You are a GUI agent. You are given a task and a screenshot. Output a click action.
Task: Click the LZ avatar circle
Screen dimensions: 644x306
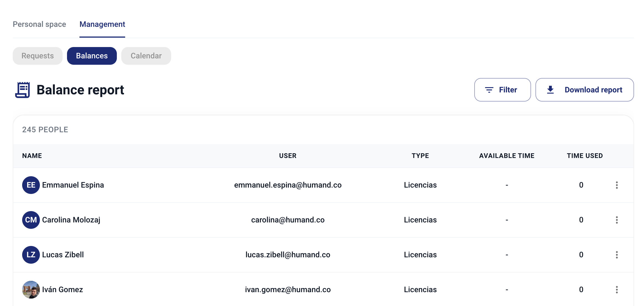coord(31,255)
